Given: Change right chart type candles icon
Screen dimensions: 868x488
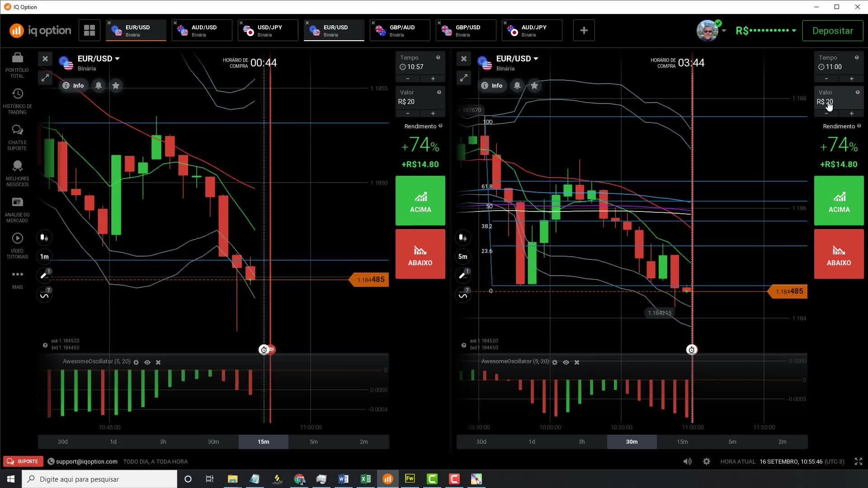Looking at the screenshot, I should 463,237.
